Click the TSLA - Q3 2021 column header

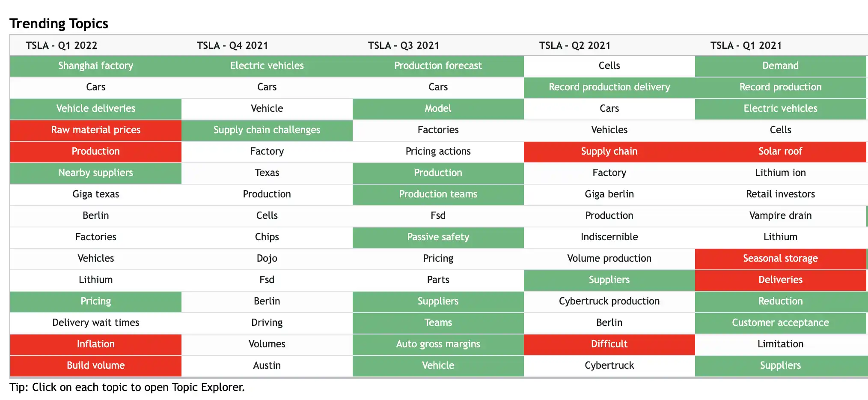[403, 45]
